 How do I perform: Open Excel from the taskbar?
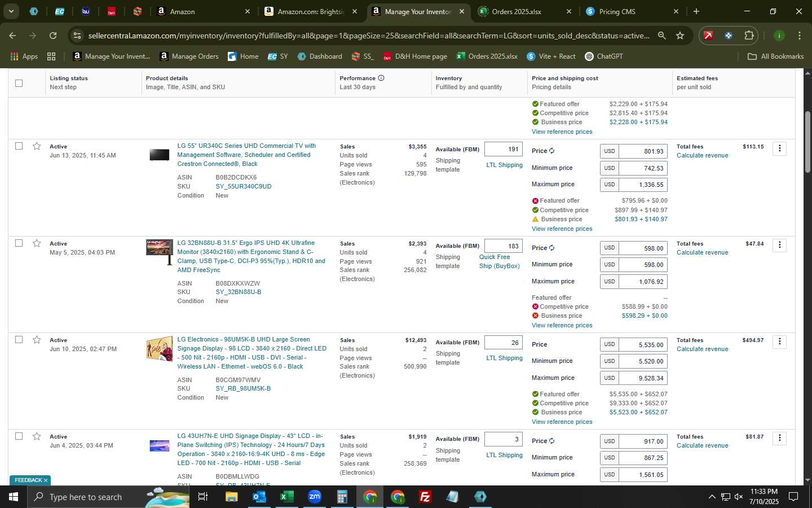[x=286, y=497]
